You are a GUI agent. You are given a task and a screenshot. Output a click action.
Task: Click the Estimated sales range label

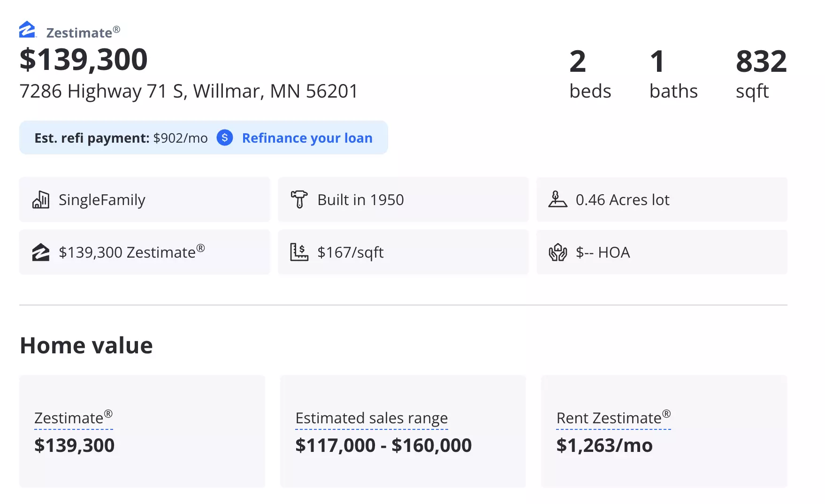372,418
